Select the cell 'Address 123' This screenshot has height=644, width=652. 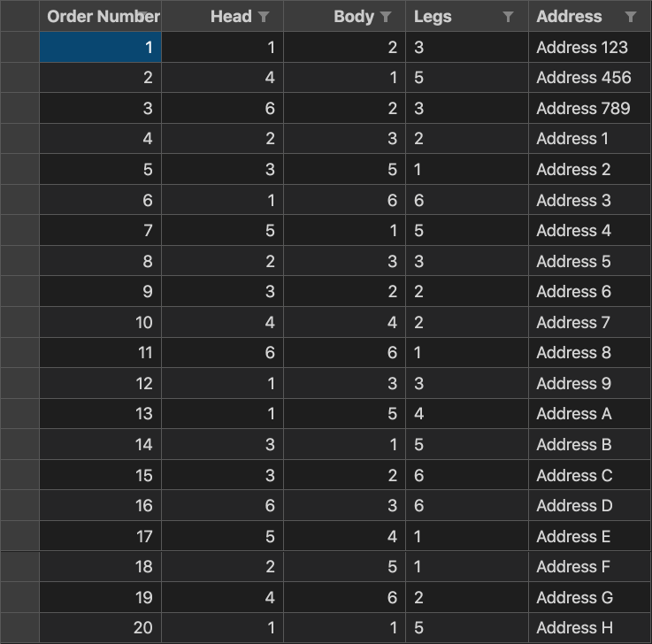[x=589, y=47]
